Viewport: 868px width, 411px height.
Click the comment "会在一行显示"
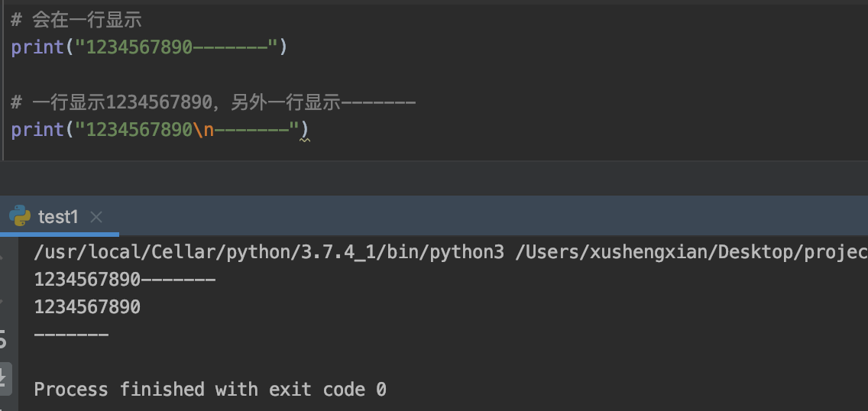[86, 20]
